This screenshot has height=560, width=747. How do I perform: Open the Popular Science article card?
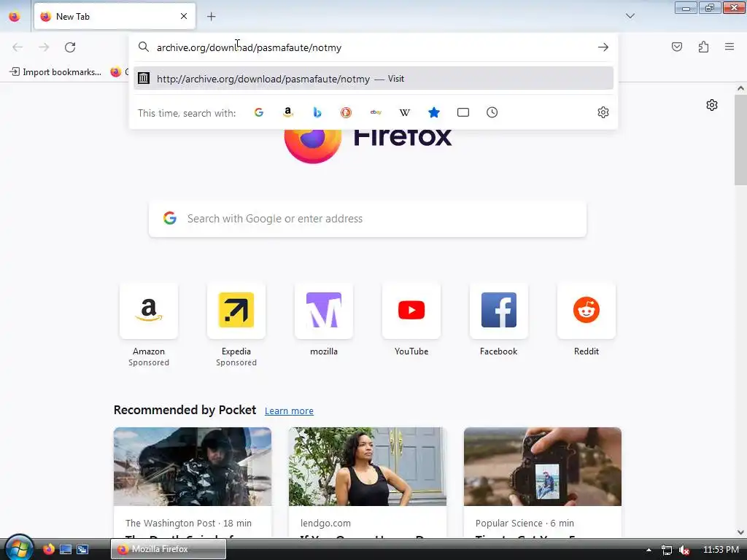[x=543, y=483]
